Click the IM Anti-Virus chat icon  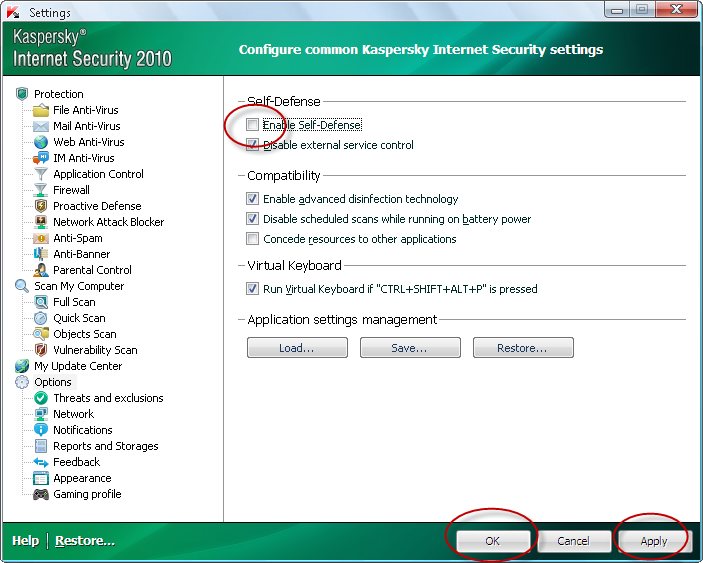(41, 158)
